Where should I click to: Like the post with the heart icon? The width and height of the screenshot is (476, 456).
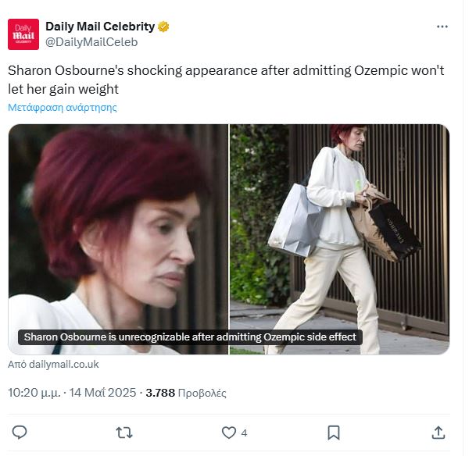click(x=228, y=433)
